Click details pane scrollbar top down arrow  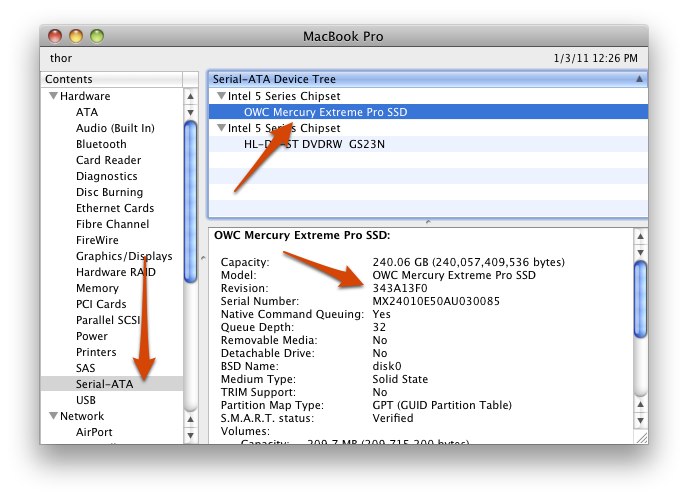pyautogui.click(x=641, y=252)
